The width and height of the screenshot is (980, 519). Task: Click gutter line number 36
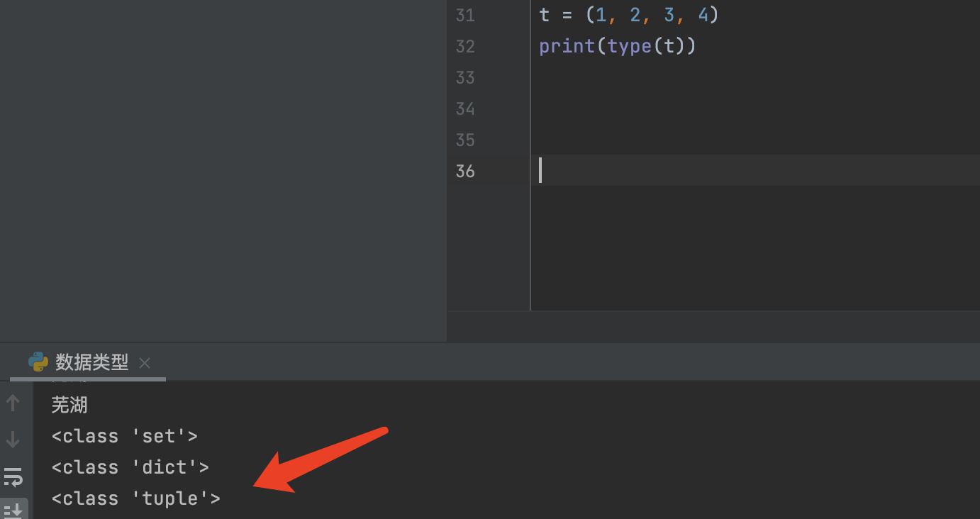click(x=465, y=171)
